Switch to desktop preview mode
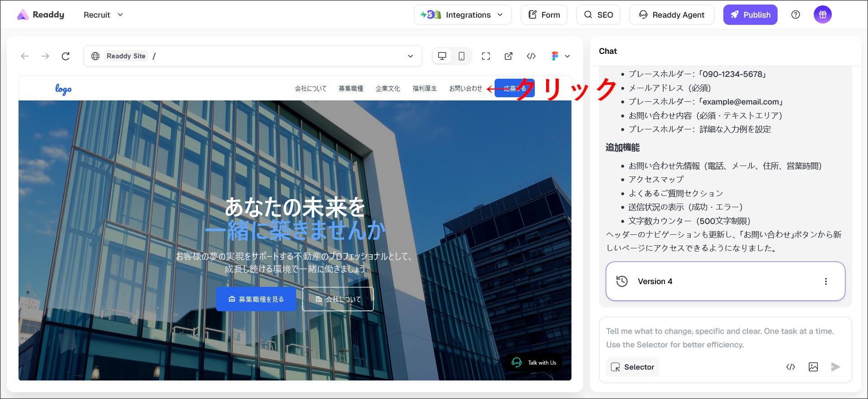 [442, 56]
